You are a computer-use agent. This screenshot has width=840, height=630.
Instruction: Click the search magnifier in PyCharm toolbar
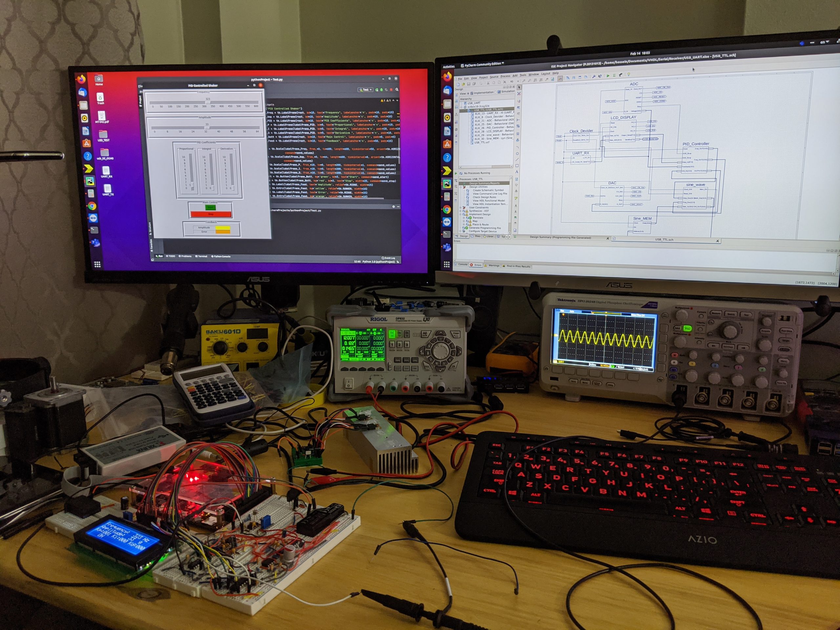(x=397, y=90)
